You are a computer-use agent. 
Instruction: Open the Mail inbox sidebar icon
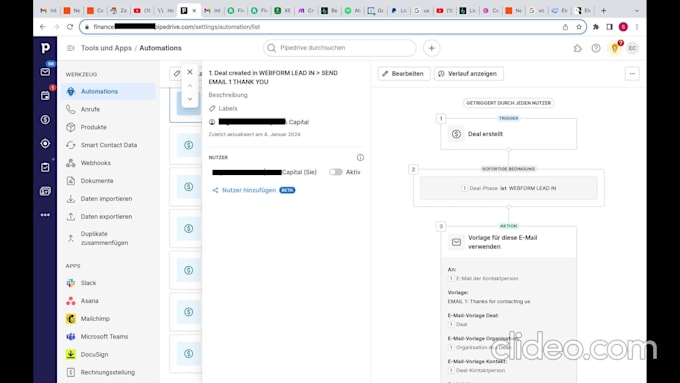coord(45,72)
